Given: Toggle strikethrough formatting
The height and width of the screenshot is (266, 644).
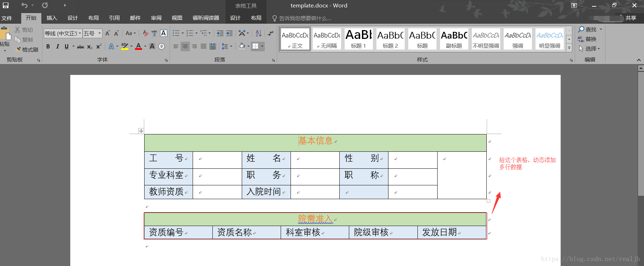Looking at the screenshot, I should pos(81,46).
